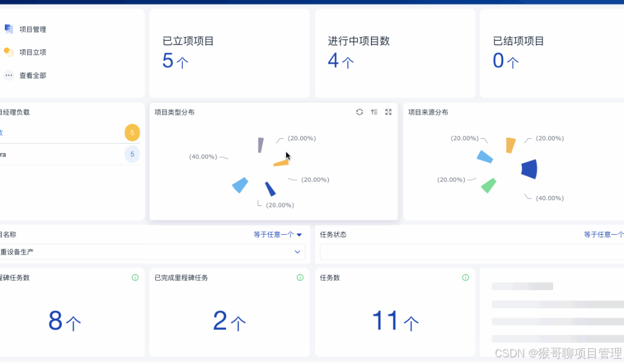The image size is (624, 364).
Task: Click the orange slice in 项目类型分布
Action: tap(281, 163)
